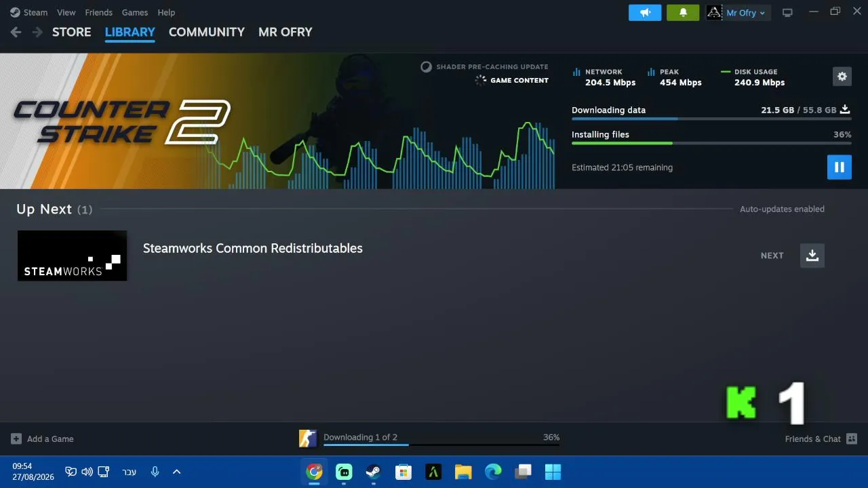The width and height of the screenshot is (868, 488).
Task: Switch to the LIBRARY tab
Action: (130, 32)
